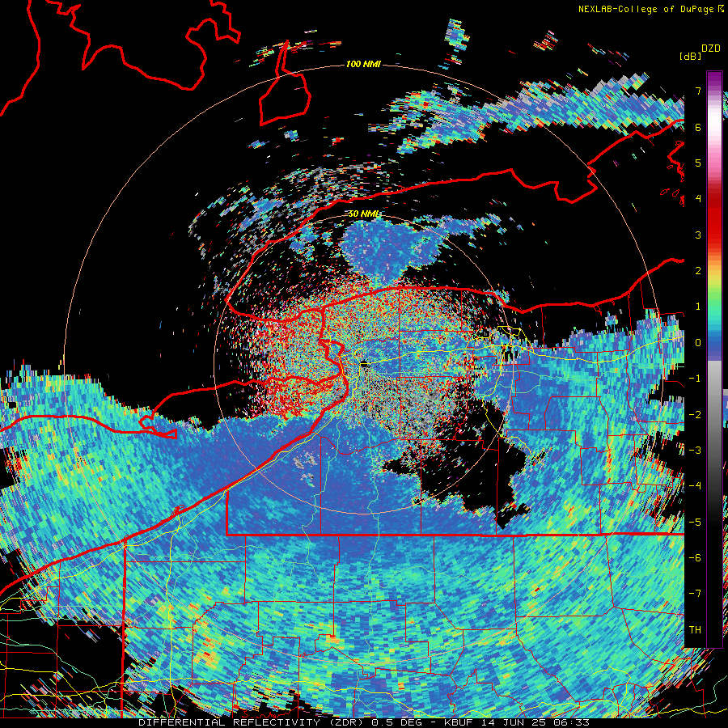The image size is (728, 728).
Task: Click the 0 value on the dB scale
Action: click(x=698, y=343)
